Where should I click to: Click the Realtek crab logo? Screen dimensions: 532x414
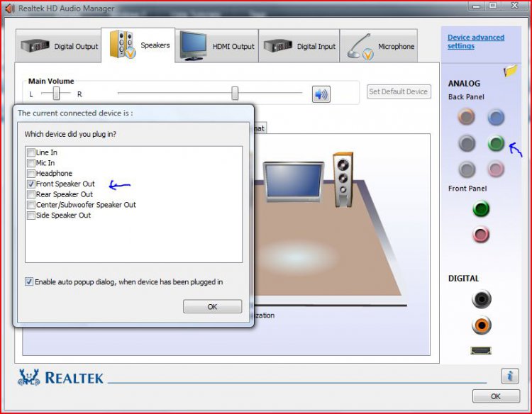(29, 377)
